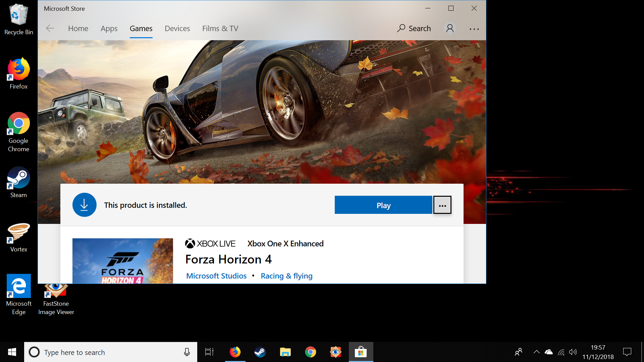The width and height of the screenshot is (644, 362).
Task: Maximize the Microsoft Store window
Action: click(x=451, y=8)
